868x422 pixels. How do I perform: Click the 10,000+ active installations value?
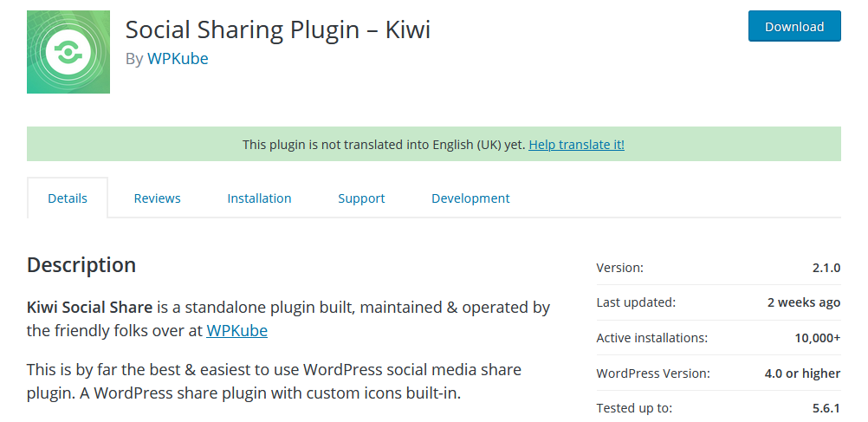(x=817, y=338)
